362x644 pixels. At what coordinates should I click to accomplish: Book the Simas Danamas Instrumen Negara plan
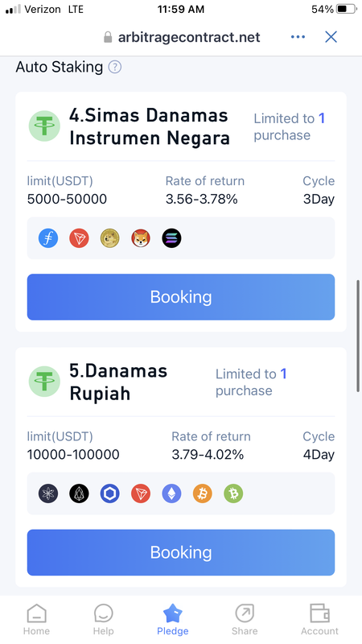tap(181, 297)
